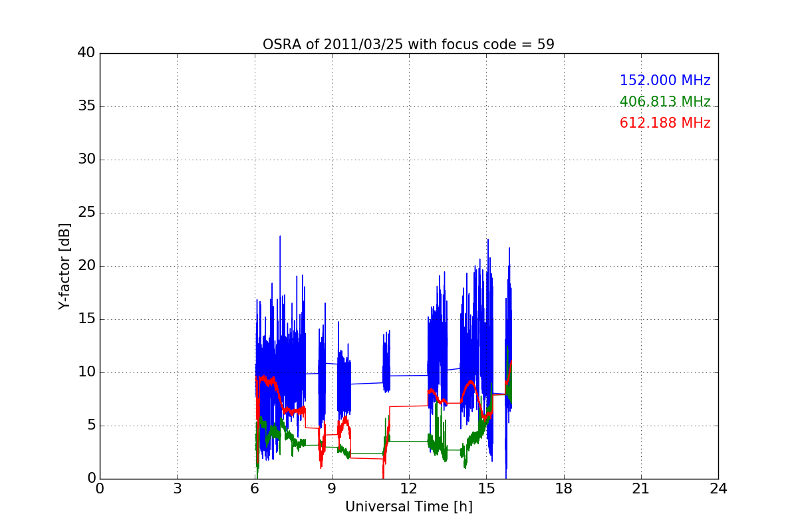Select the 152.000 MHz legend label

click(665, 80)
